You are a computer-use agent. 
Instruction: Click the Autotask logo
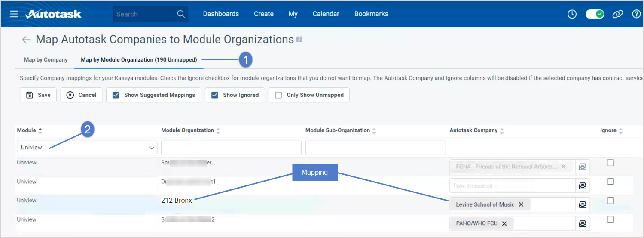(x=53, y=14)
